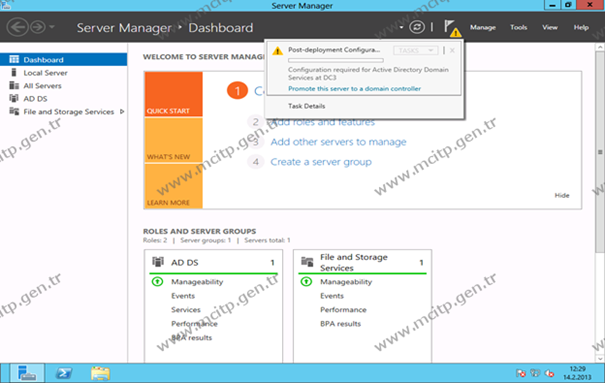The image size is (605, 383).
Task: Click the notification warning triangle icon
Action: tap(277, 51)
